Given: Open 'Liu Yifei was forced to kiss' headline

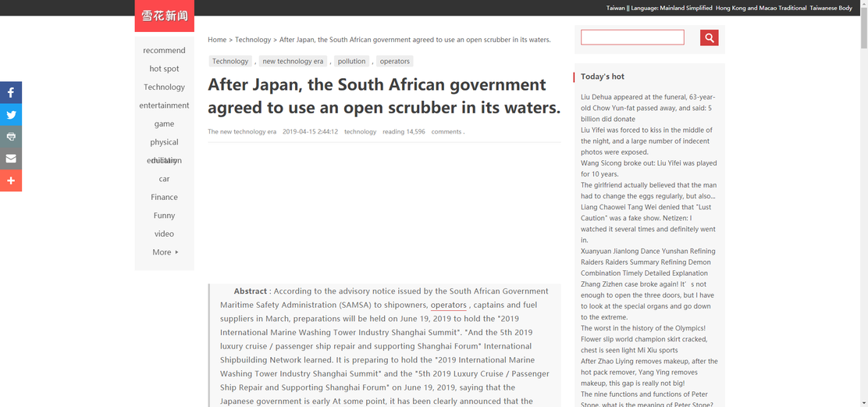Looking at the screenshot, I should tap(646, 141).
